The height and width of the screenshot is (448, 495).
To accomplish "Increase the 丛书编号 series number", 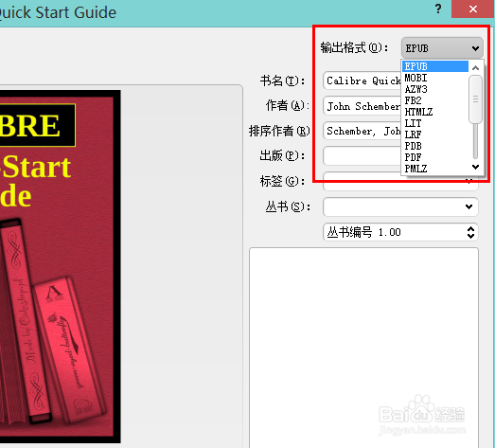I will tap(470, 228).
